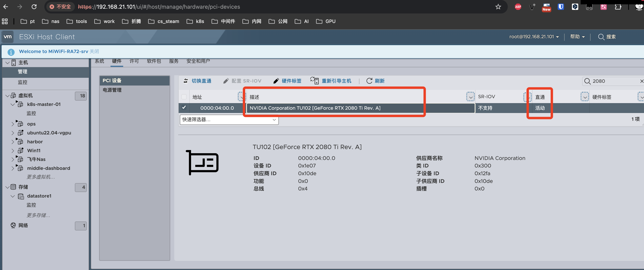Click the 切换直通 toggle passthrough icon
This screenshot has width=644, height=270.
click(x=186, y=81)
